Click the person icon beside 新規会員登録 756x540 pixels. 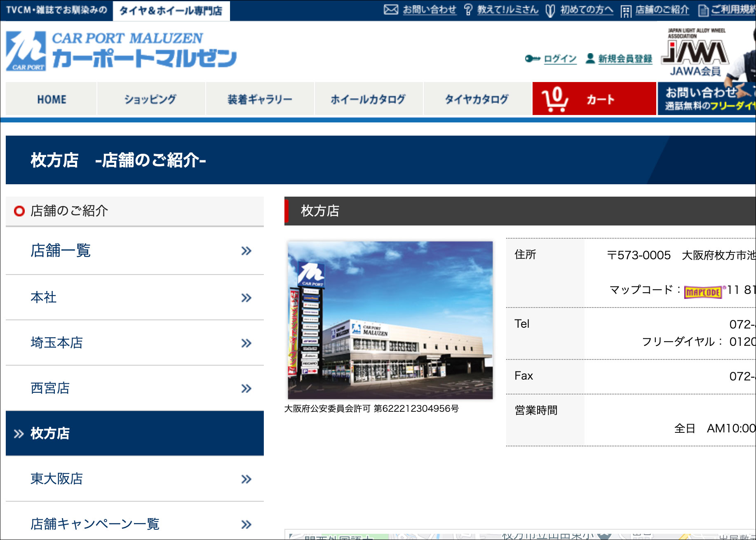pos(590,59)
